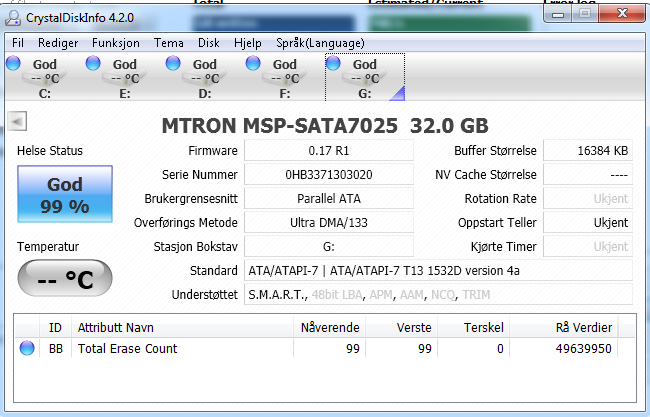Click the Kjørte Timer Ukjent field
Screen dimensions: 650x417
pos(588,247)
